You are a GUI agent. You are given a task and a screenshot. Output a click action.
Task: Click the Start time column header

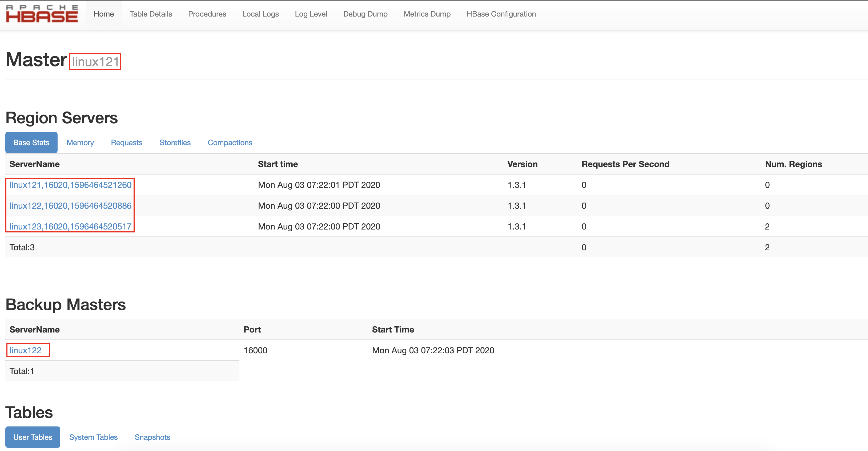pyautogui.click(x=278, y=164)
